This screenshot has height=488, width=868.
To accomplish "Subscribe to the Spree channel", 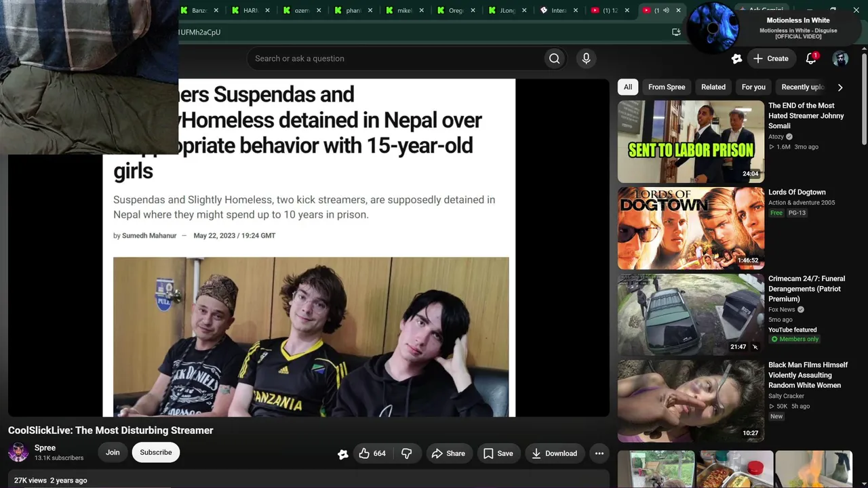I will (x=156, y=453).
